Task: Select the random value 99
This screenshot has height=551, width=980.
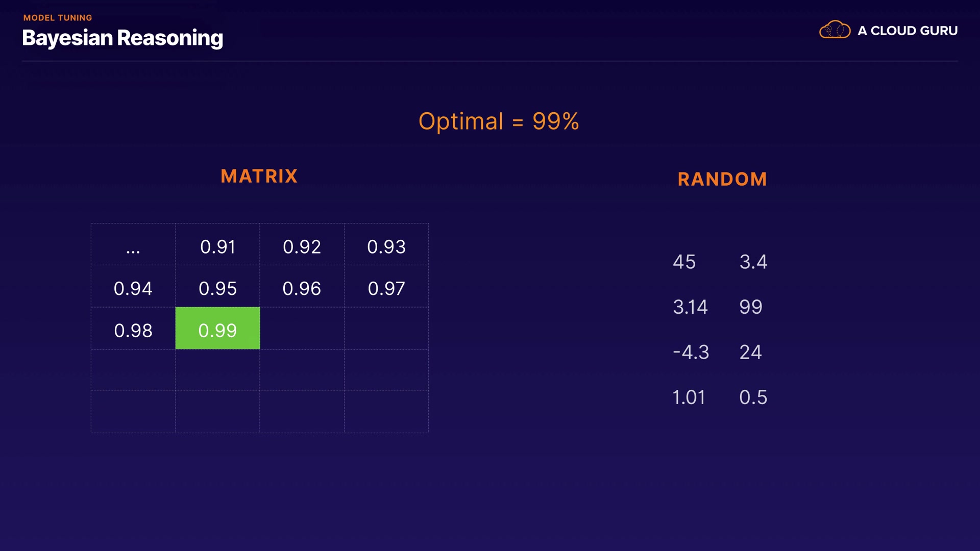Action: 750,307
